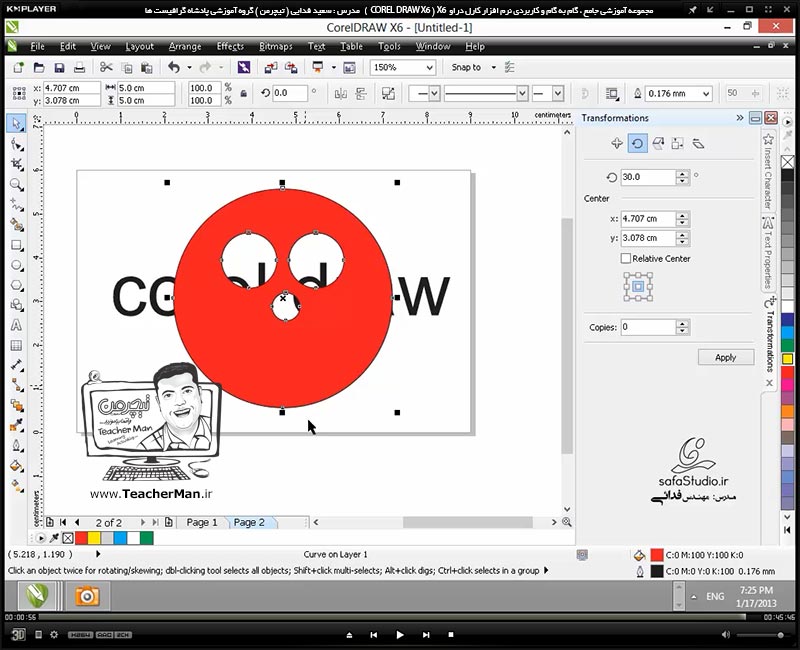This screenshot has width=800, height=650.
Task: Select the Text tool in toolbox
Action: [x=16, y=325]
